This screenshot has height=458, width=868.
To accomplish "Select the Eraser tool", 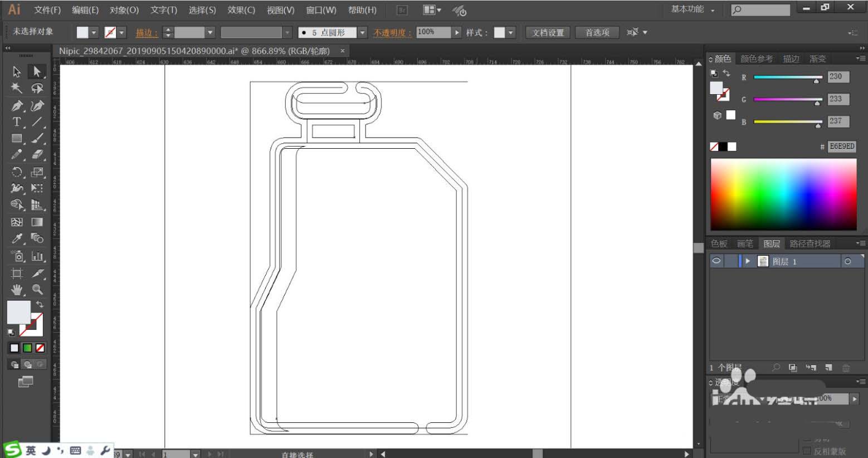I will 37,155.
